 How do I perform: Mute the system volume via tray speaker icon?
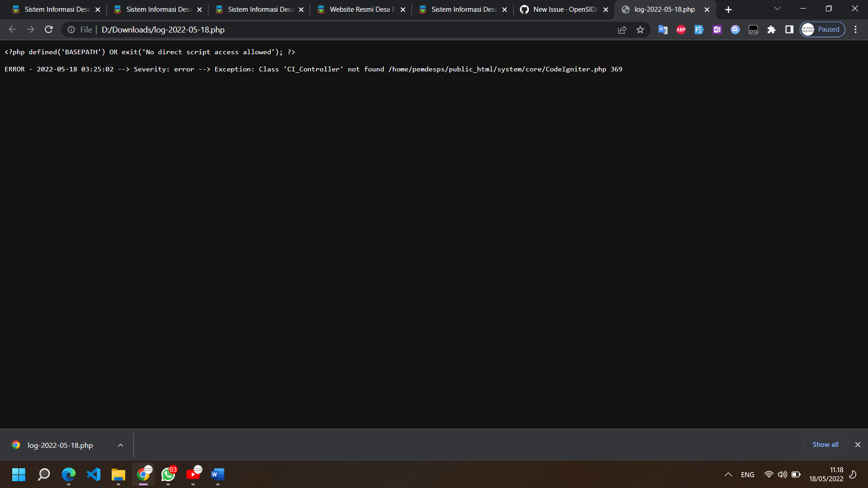click(x=783, y=474)
